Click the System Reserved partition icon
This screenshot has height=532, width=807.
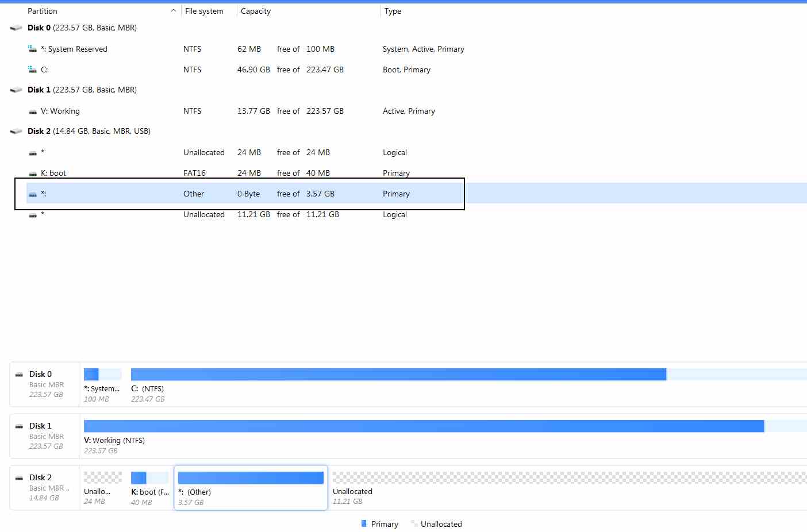[x=33, y=49]
